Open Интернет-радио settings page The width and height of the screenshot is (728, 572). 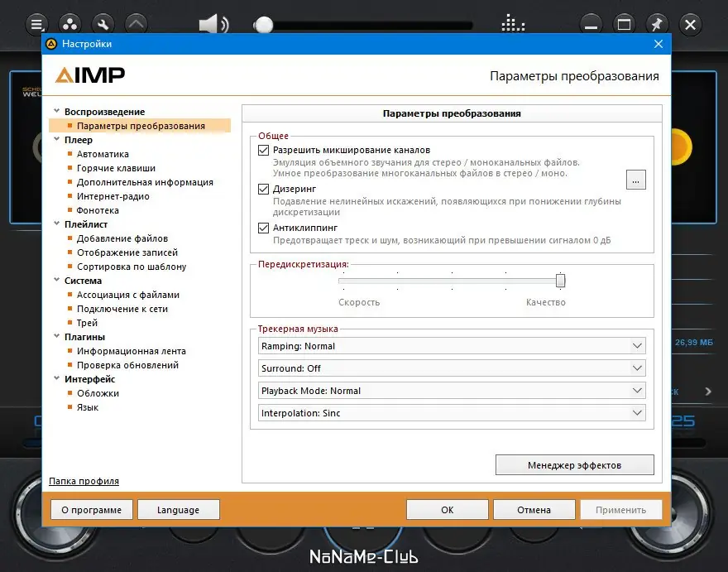[x=113, y=196]
